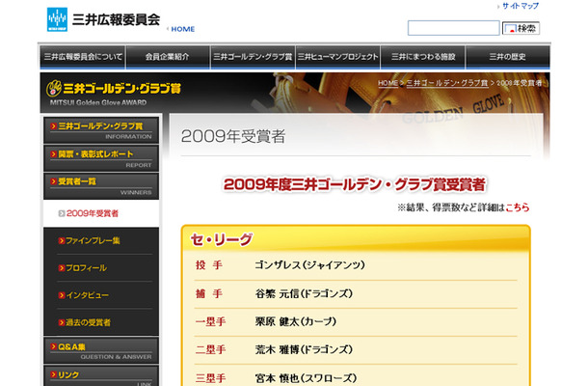Open the サイトマップ link

[x=521, y=6]
